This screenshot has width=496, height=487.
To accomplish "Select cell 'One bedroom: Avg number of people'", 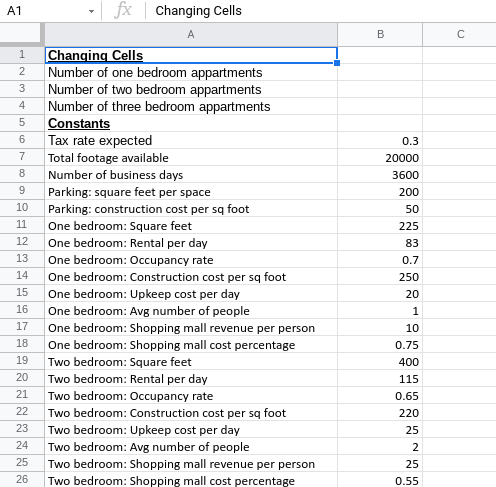I will (191, 310).
